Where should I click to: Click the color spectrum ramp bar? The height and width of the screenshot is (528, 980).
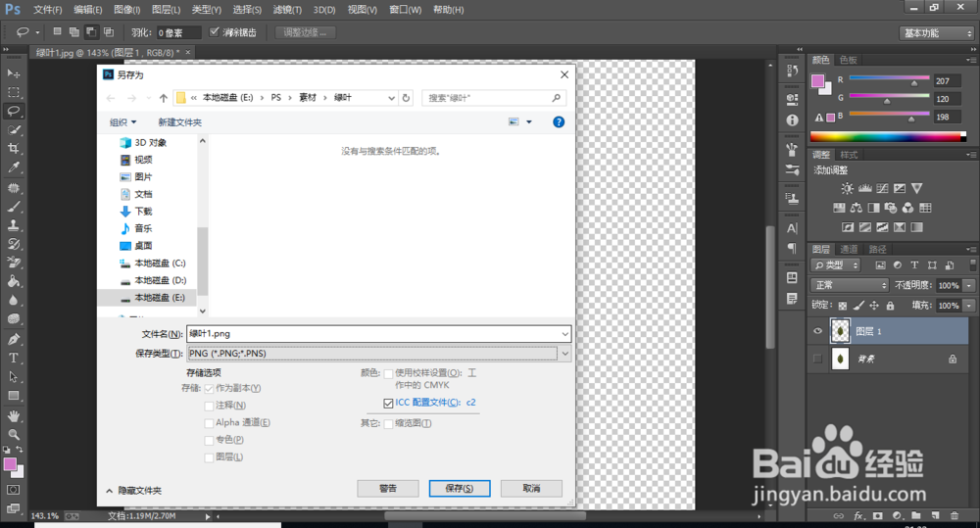pyautogui.click(x=888, y=137)
